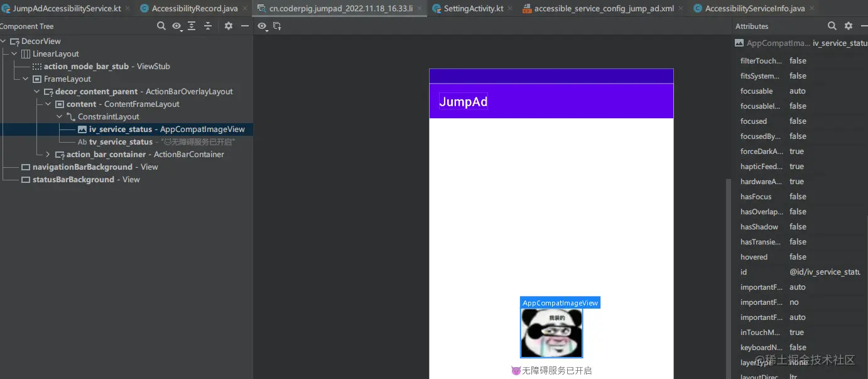Close the SettingActivity.kt tab
This screenshot has width=868, height=379.
click(x=509, y=9)
